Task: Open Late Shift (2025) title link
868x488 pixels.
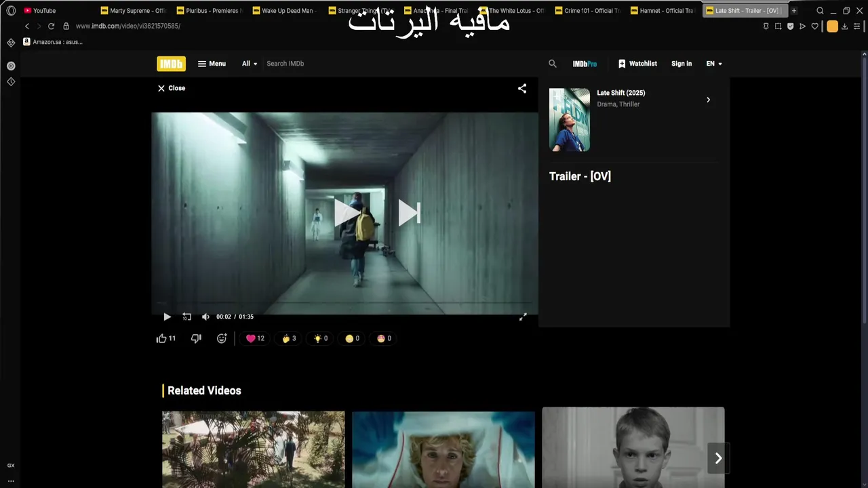Action: click(x=620, y=93)
